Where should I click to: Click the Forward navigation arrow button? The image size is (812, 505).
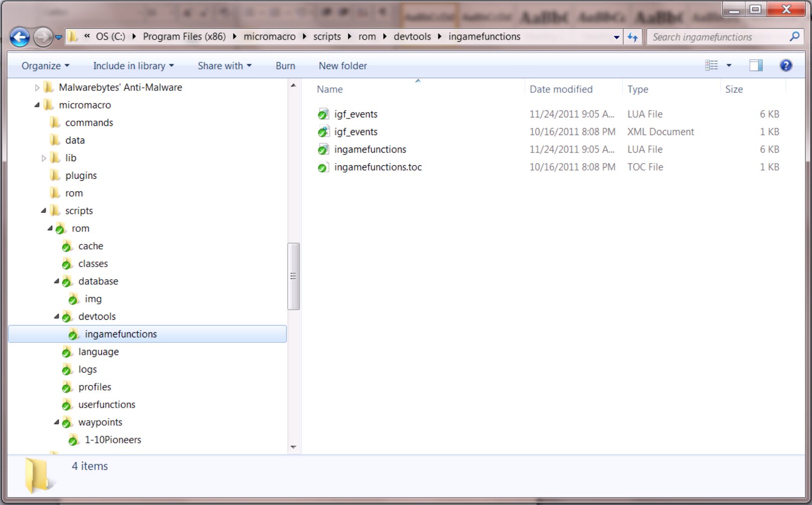(x=43, y=37)
